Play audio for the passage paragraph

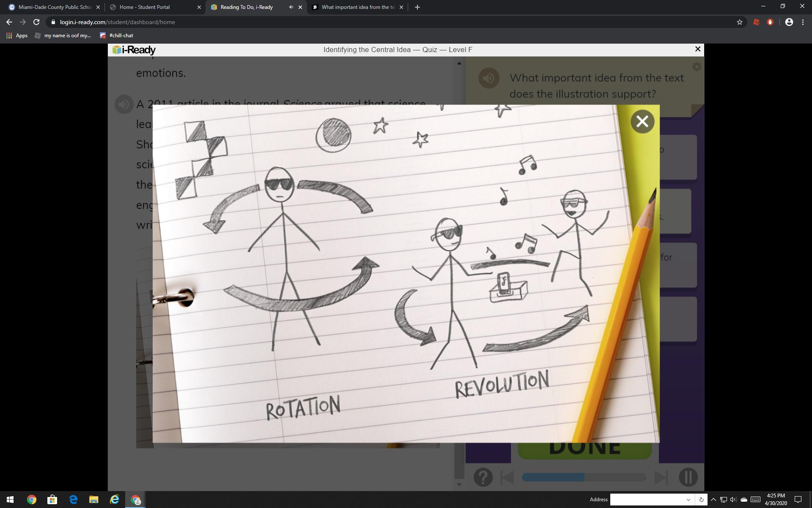[x=124, y=104]
